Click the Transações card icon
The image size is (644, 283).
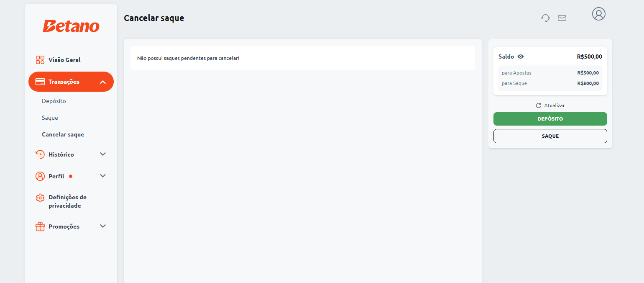click(40, 82)
